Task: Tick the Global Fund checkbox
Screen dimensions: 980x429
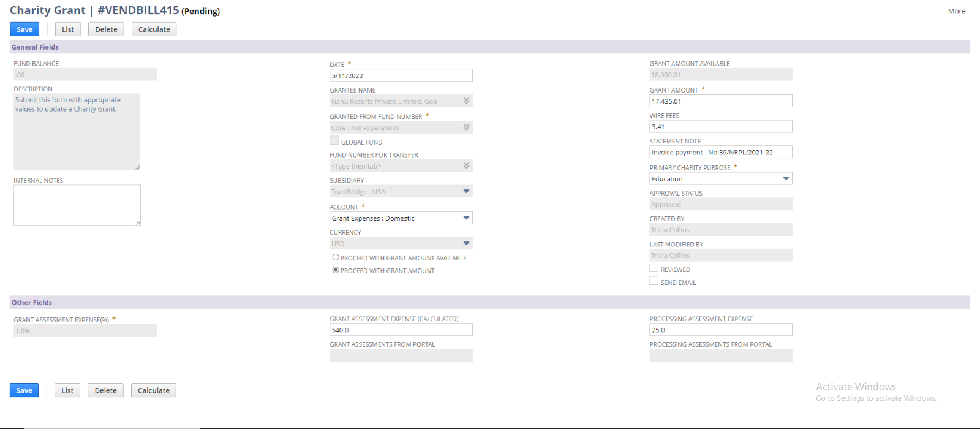Action: pos(334,141)
